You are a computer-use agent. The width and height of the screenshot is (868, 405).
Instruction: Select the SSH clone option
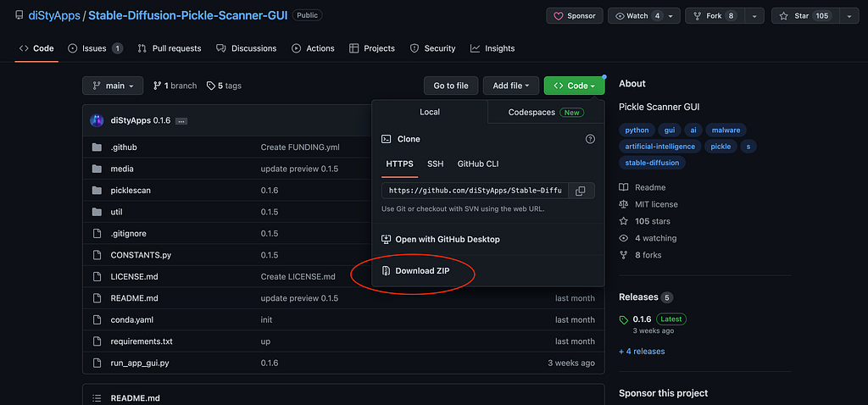point(435,164)
